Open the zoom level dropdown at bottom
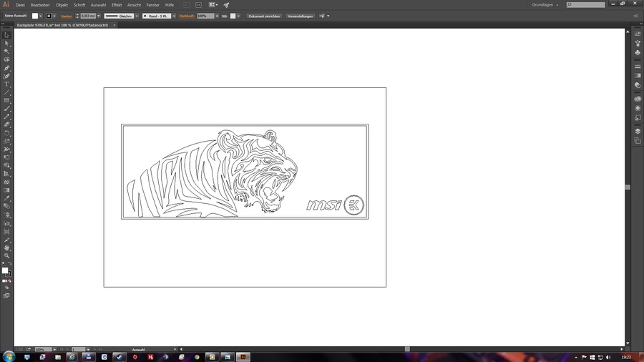The height and width of the screenshot is (362, 644). [x=54, y=349]
